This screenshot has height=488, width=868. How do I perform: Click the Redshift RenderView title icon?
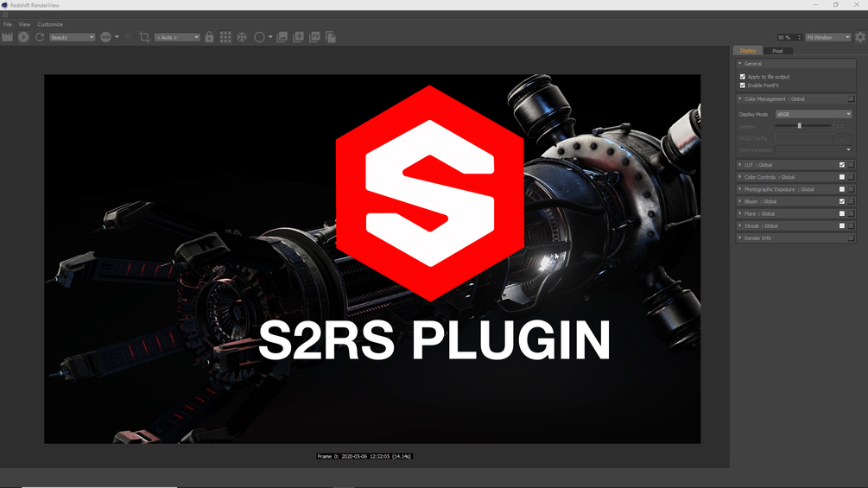[4, 5]
